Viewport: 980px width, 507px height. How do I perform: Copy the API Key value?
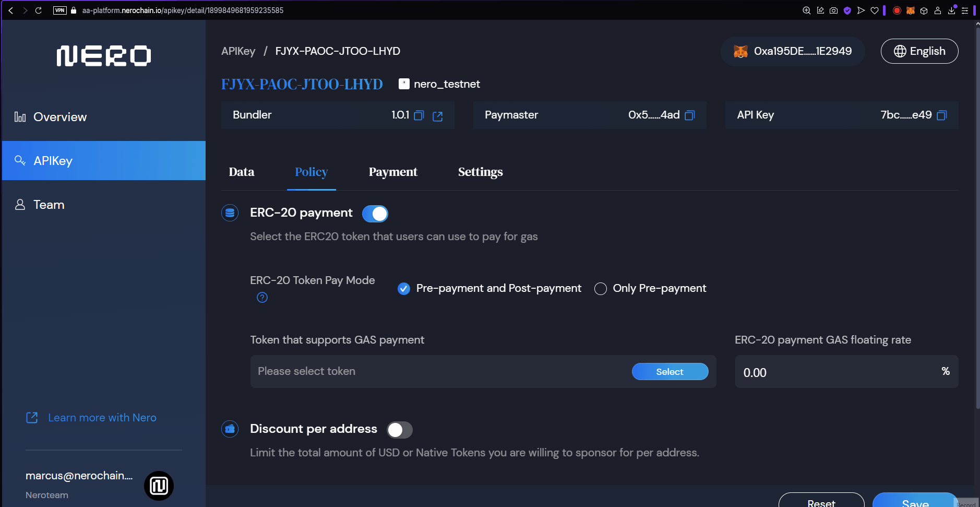941,115
